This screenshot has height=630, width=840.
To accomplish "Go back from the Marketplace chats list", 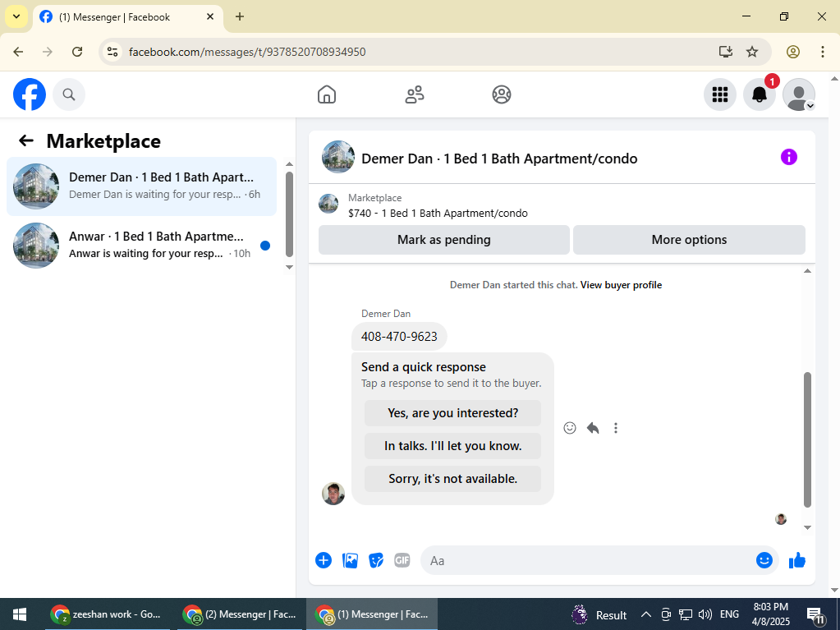I will pyautogui.click(x=26, y=141).
